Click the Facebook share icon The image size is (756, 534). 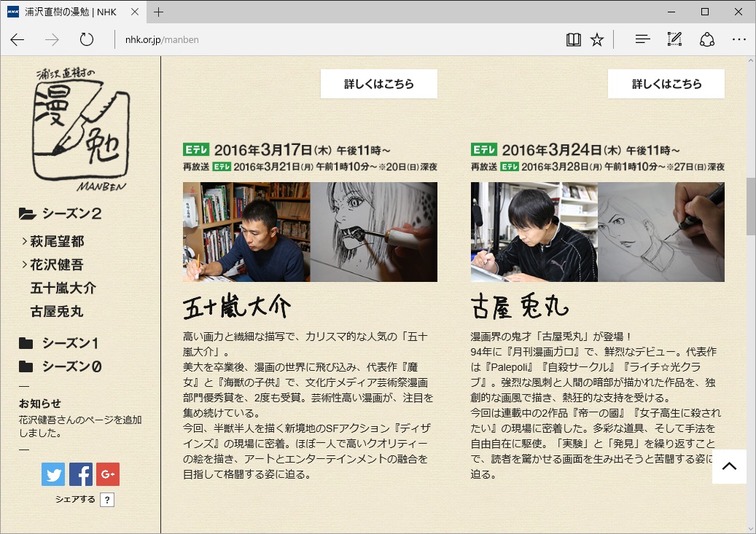(x=81, y=474)
